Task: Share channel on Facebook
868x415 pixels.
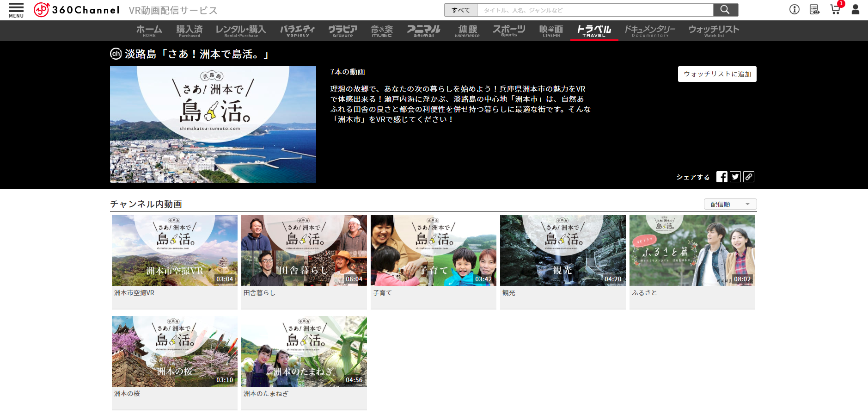Action: tap(721, 177)
